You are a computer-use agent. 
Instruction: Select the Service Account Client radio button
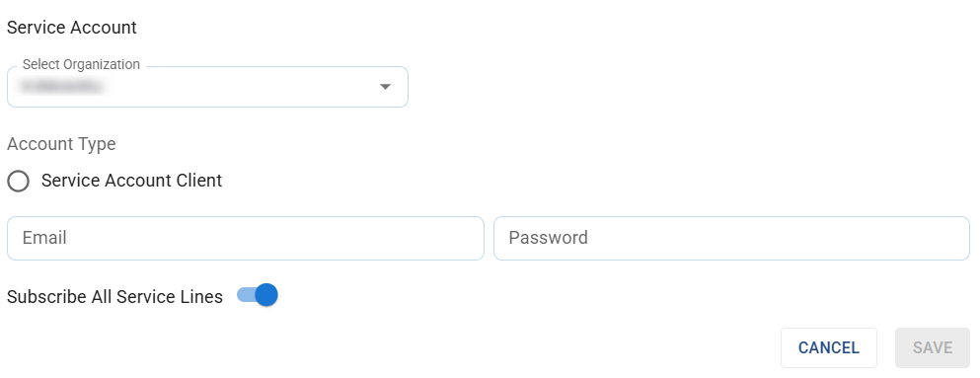18,182
